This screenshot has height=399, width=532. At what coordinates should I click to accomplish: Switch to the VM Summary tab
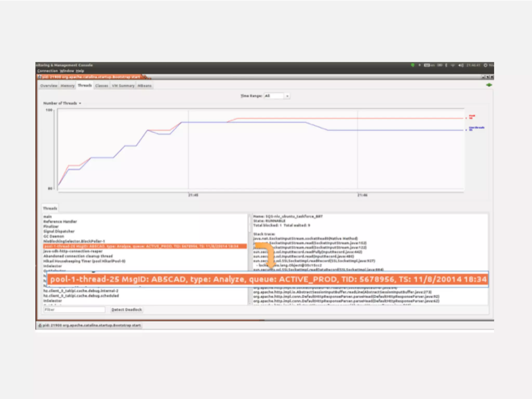[123, 86]
